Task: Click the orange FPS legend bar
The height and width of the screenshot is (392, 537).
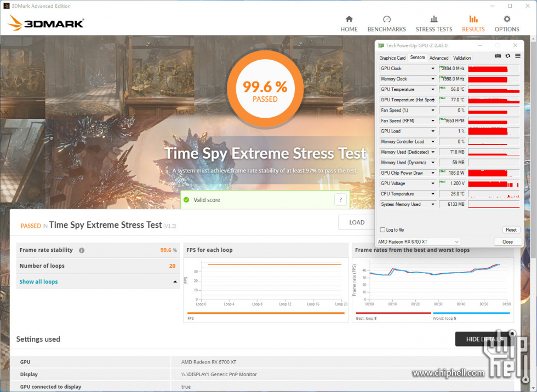Action: pyautogui.click(x=266, y=313)
